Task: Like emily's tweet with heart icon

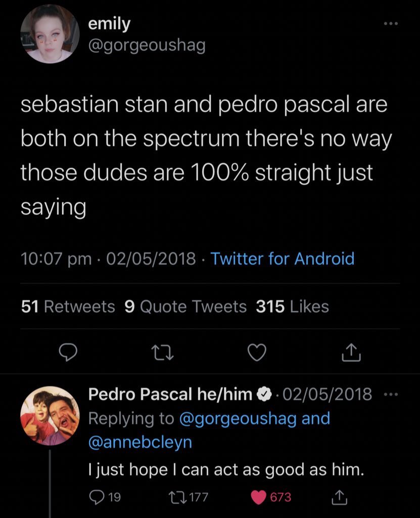Action: tap(258, 353)
